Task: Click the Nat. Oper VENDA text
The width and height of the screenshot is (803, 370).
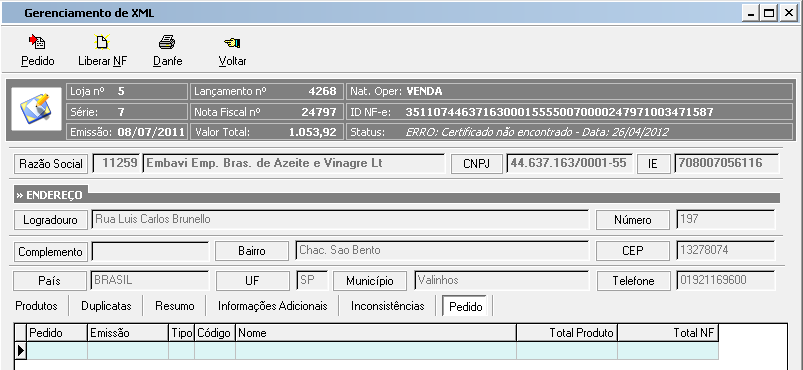Action: (x=424, y=92)
